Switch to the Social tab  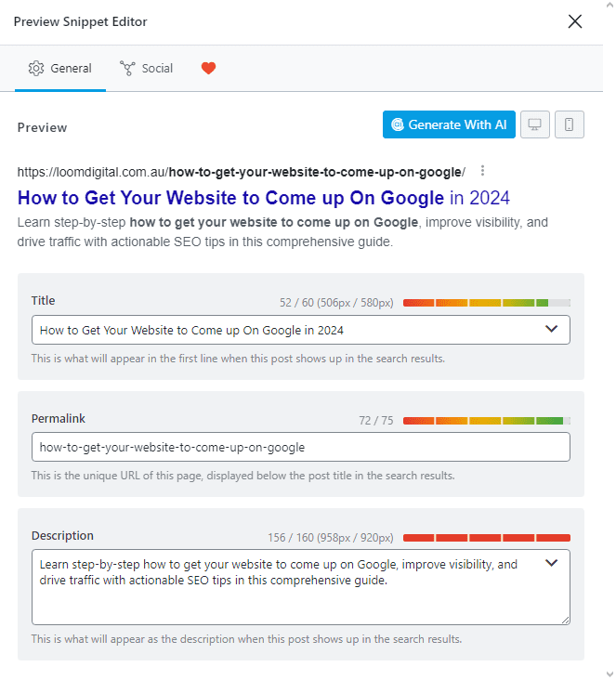tap(146, 68)
